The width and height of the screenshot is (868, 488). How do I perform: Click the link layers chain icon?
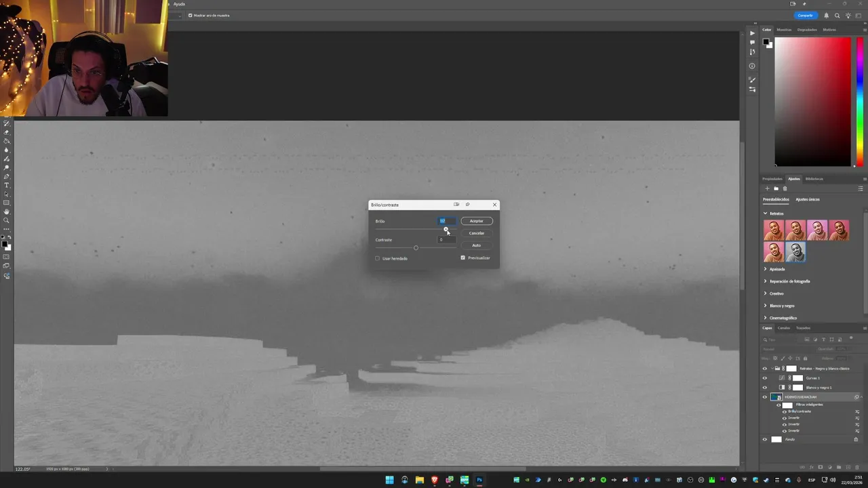(802, 467)
